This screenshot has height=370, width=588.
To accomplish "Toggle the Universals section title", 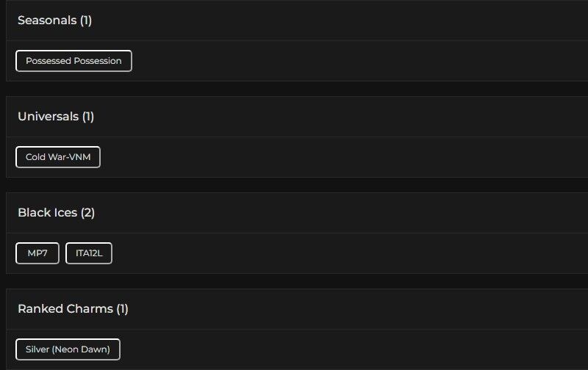I will (49, 117).
